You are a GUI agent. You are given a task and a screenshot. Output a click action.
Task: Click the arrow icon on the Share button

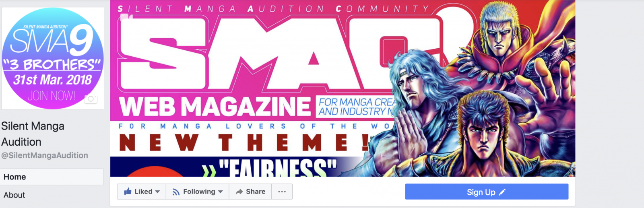[x=239, y=192]
